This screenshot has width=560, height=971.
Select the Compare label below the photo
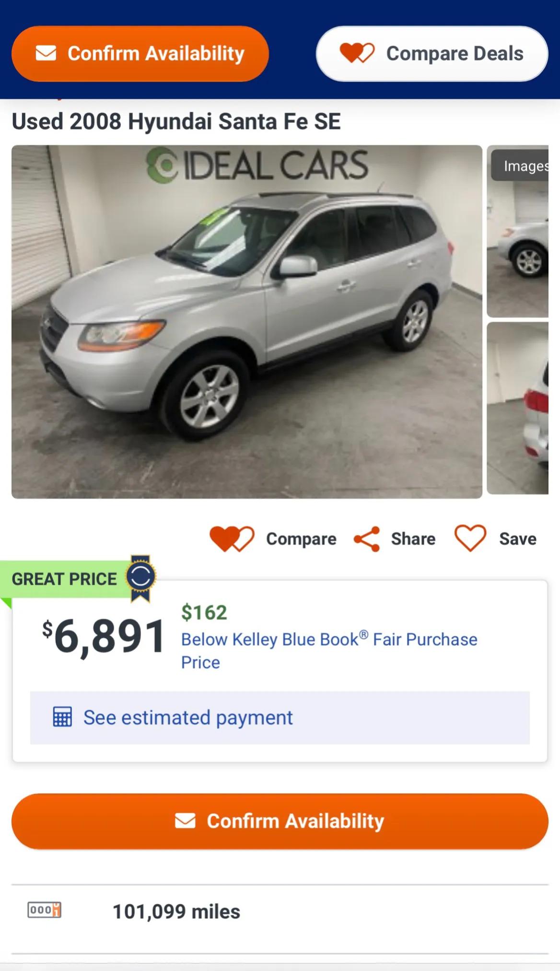tap(302, 539)
